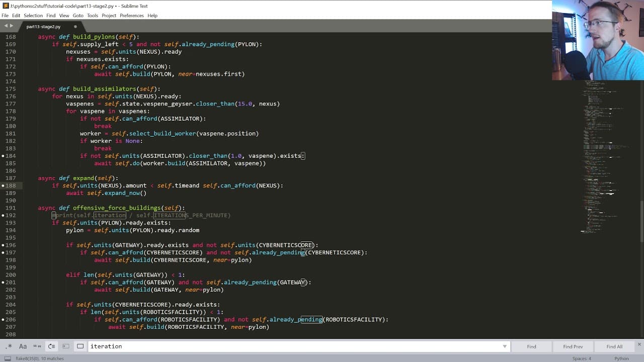Screen dimensions: 644x362
Task: Click highlighted 'iteration' match on line 192
Action: (x=110, y=215)
